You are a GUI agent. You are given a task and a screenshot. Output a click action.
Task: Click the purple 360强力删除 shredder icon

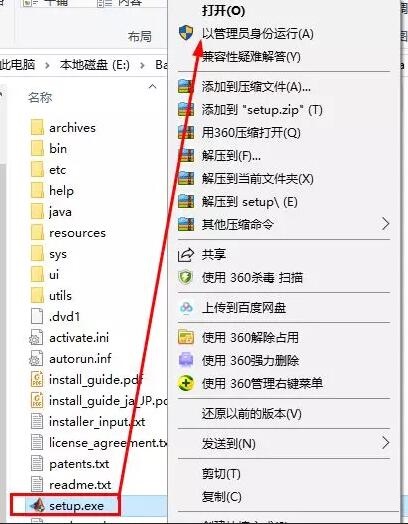click(186, 360)
